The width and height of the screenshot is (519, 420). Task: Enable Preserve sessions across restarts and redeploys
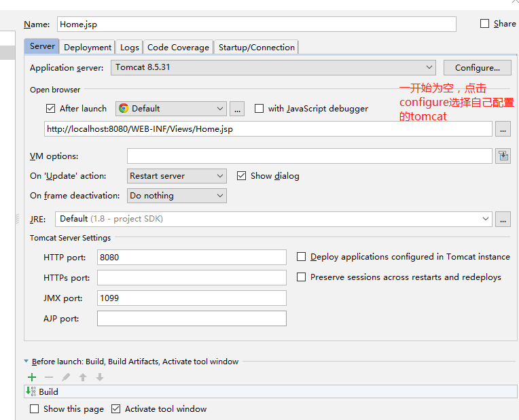tap(301, 277)
